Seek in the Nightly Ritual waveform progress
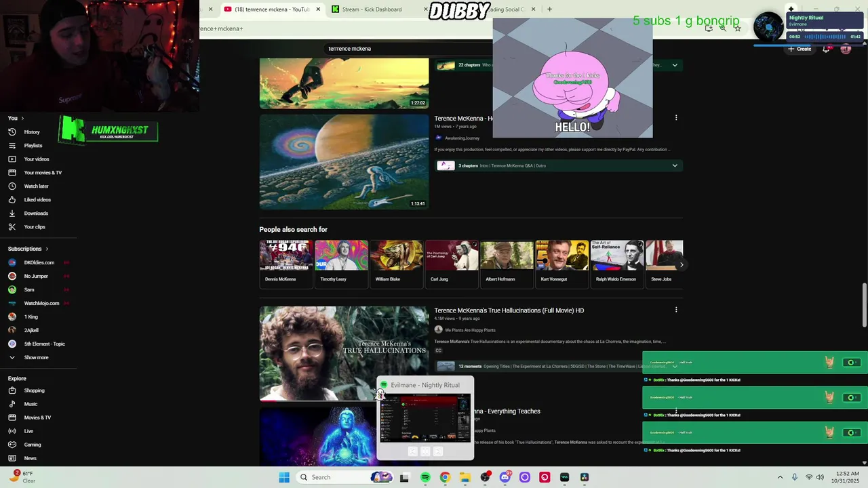 pyautogui.click(x=825, y=37)
